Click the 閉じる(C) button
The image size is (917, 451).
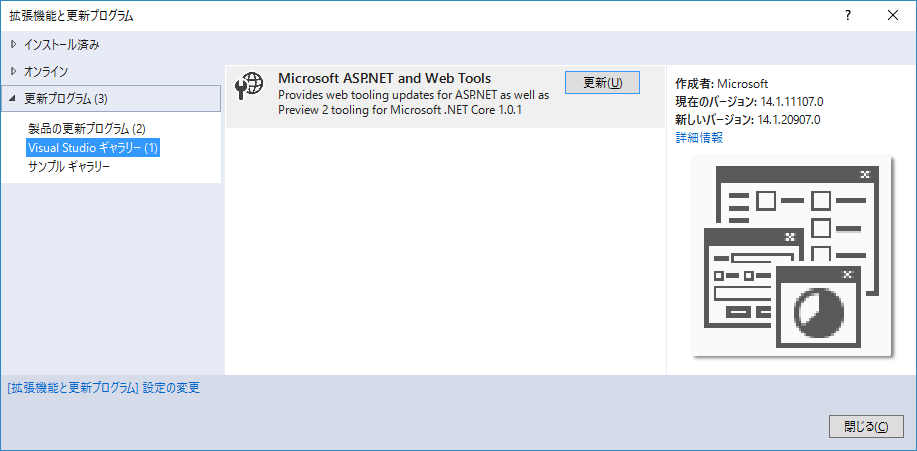pos(866,426)
